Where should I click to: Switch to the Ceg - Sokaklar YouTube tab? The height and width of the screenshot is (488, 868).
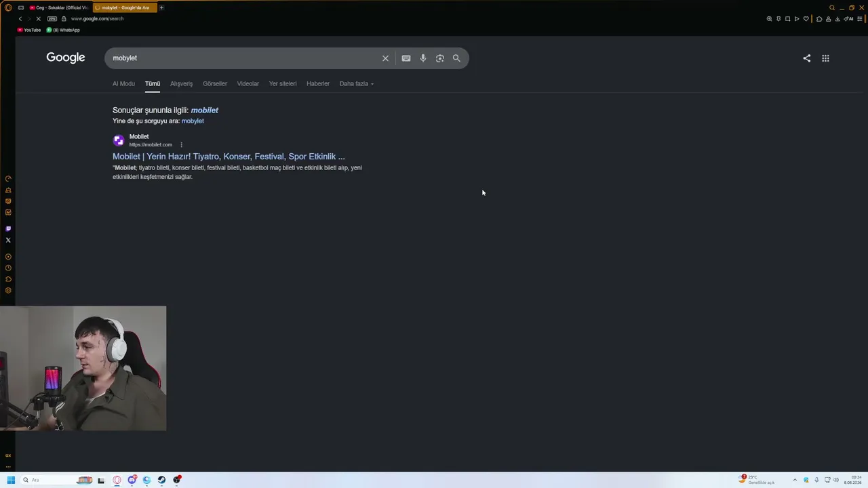pos(58,7)
